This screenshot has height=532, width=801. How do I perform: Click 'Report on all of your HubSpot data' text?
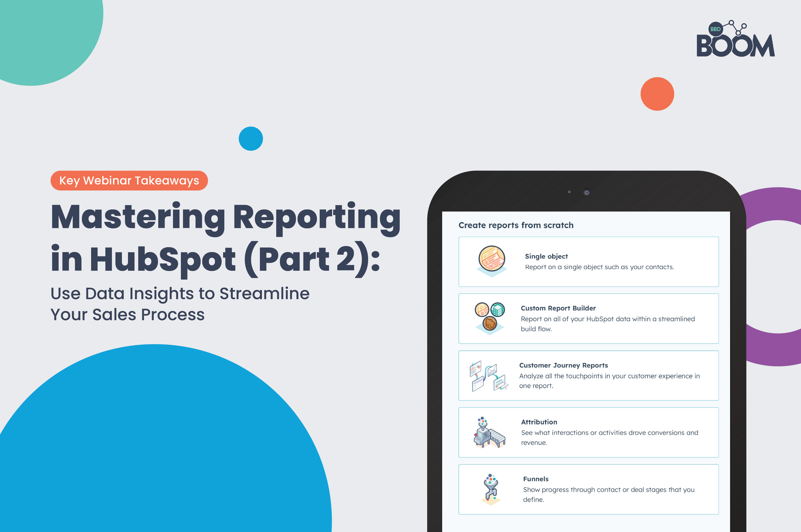point(608,324)
